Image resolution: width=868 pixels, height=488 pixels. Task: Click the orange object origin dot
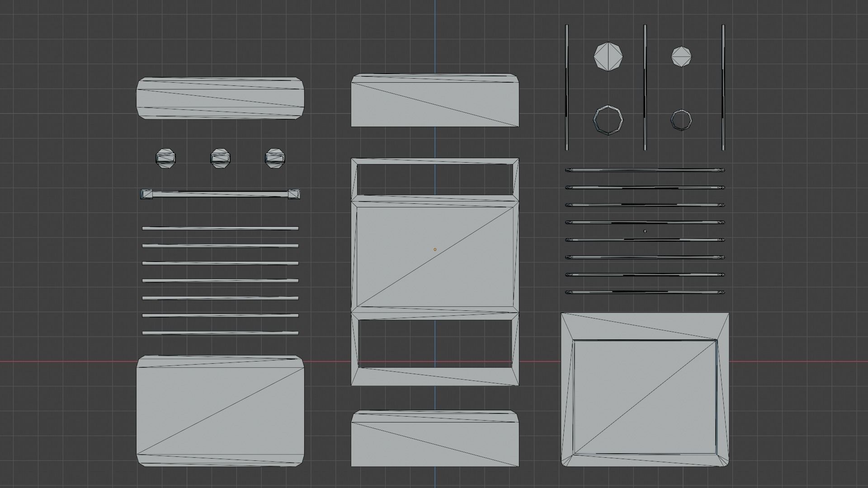click(435, 249)
